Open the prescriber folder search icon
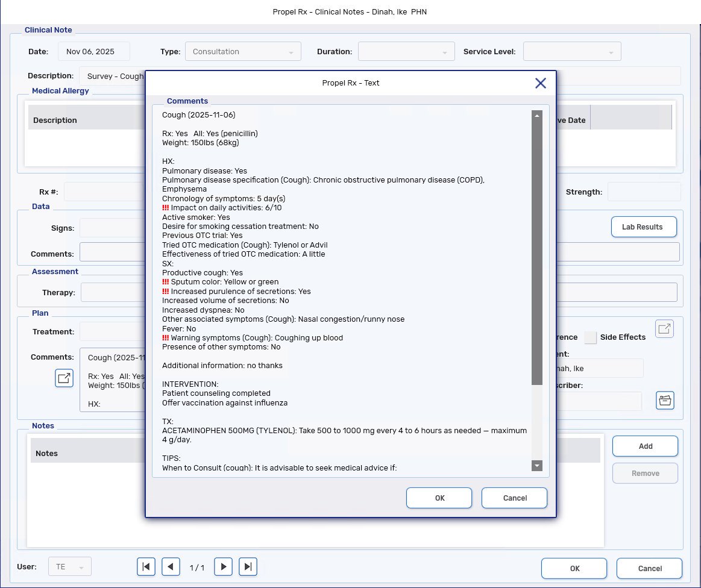The height and width of the screenshot is (588, 701). 665,401
